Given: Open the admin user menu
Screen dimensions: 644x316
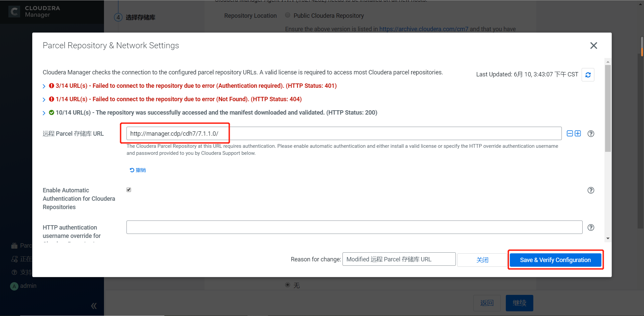Looking at the screenshot, I should point(23,286).
